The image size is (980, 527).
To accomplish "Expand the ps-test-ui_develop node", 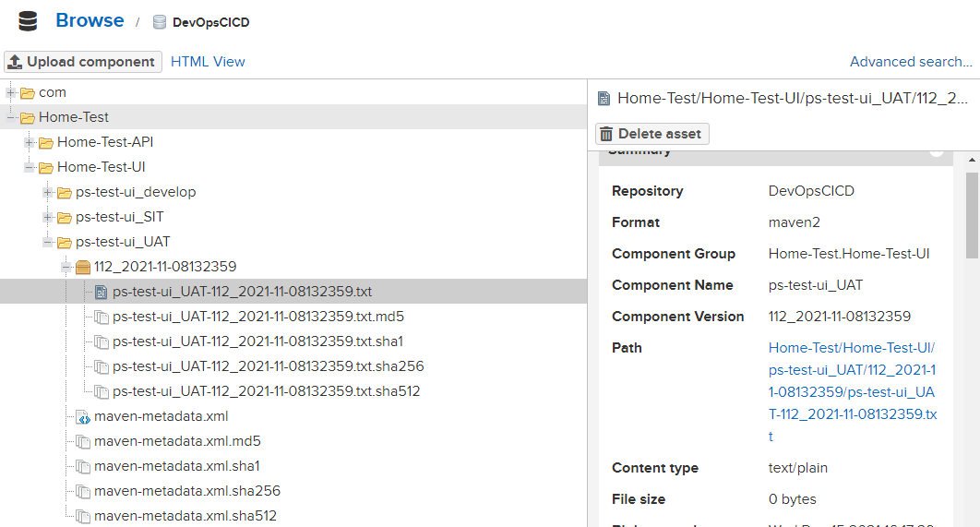I will tap(47, 193).
